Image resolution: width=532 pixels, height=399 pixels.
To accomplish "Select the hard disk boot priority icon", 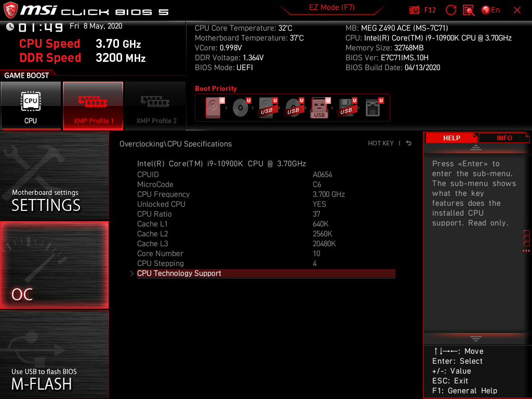I will click(x=215, y=108).
